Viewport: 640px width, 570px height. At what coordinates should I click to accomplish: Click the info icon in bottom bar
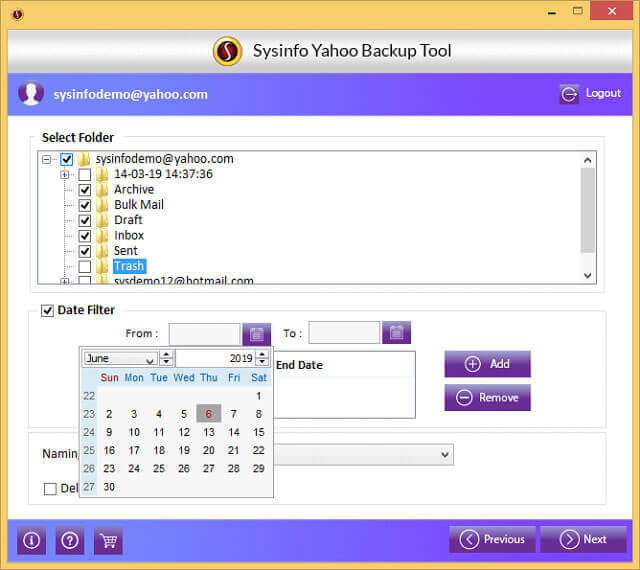click(31, 541)
